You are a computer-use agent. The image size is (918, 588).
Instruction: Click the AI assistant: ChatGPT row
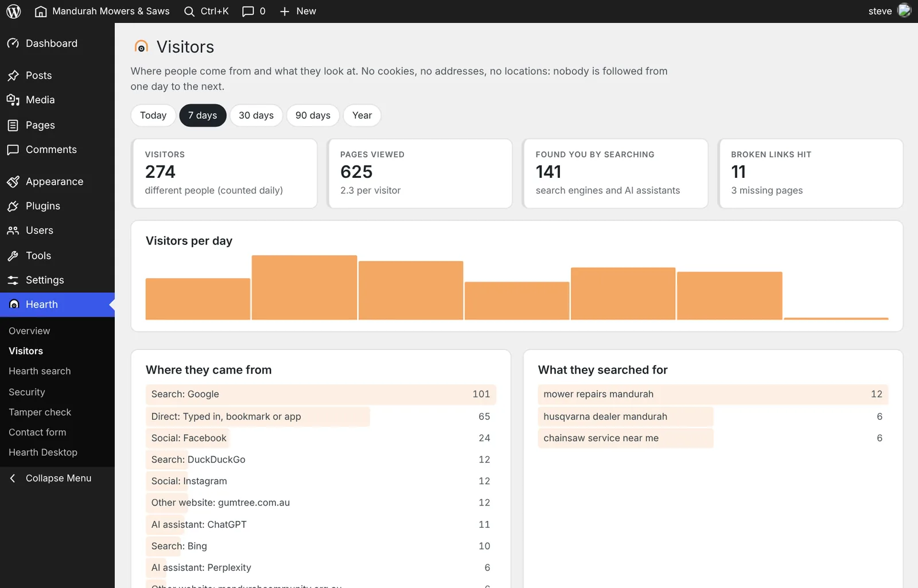point(321,525)
